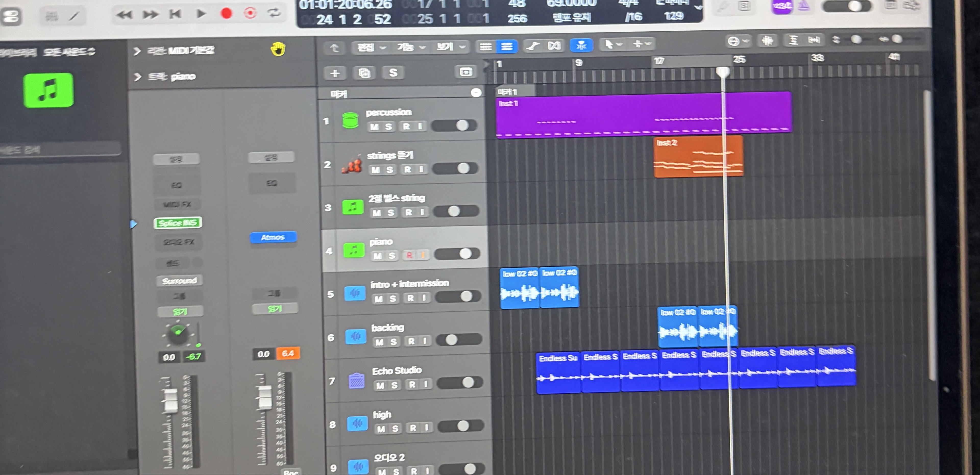Mute the percussion track
The image size is (980, 475).
(x=374, y=127)
